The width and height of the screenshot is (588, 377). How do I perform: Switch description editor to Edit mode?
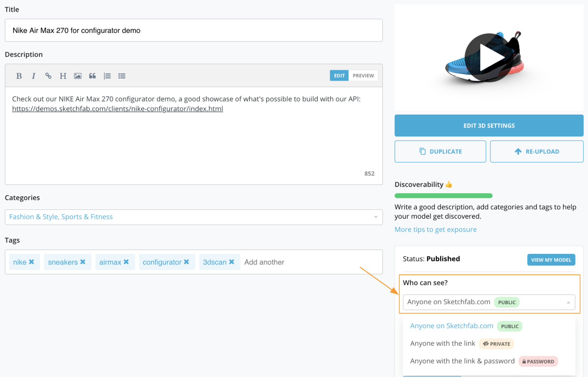[339, 76]
